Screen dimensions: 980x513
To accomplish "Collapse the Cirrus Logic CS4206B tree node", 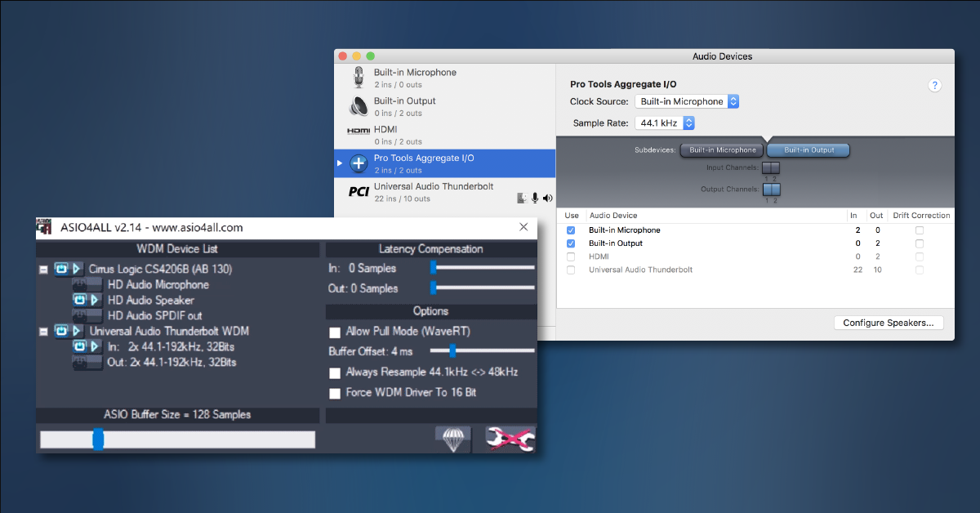I will tap(43, 269).
